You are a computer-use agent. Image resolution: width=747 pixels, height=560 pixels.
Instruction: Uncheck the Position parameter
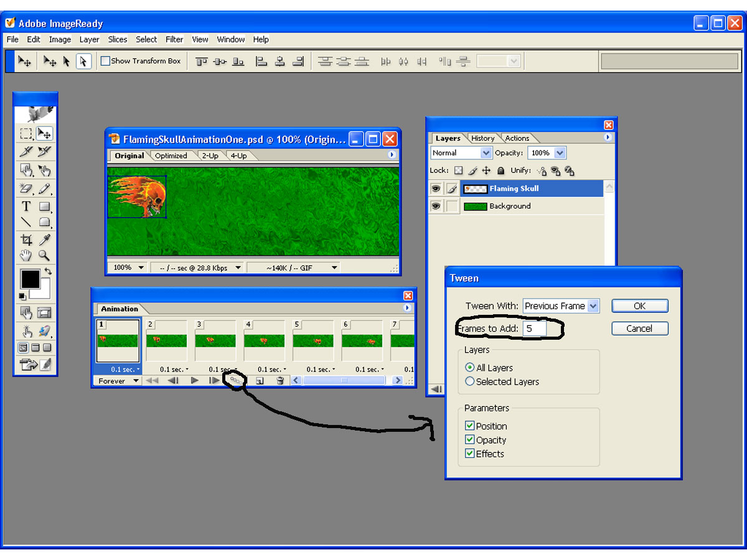pyautogui.click(x=470, y=426)
